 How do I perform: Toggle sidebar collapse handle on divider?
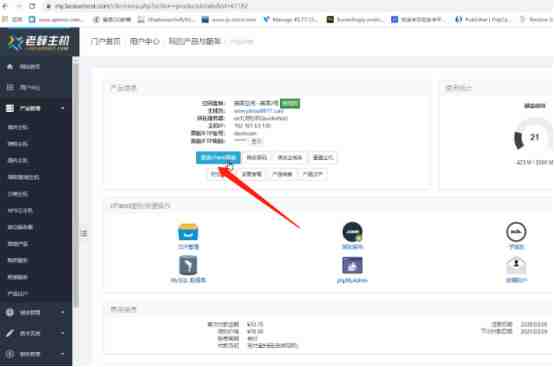pos(84,233)
